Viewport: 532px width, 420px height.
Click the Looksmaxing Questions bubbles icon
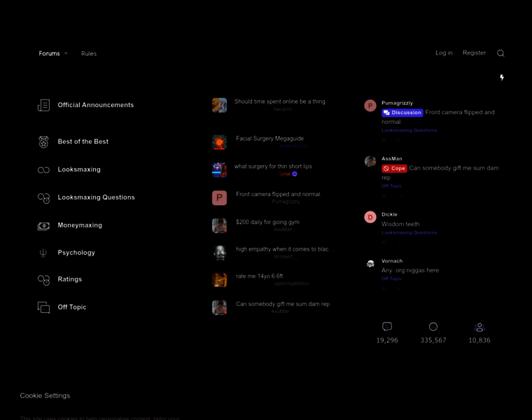[x=43, y=198]
